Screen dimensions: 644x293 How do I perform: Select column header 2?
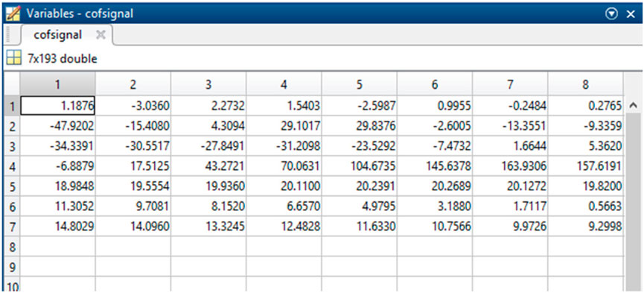click(x=133, y=84)
